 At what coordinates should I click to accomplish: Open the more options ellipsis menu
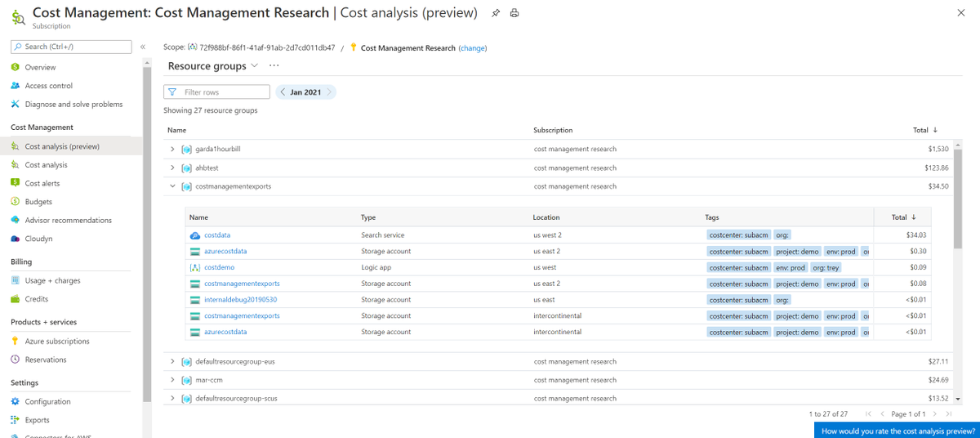(274, 65)
